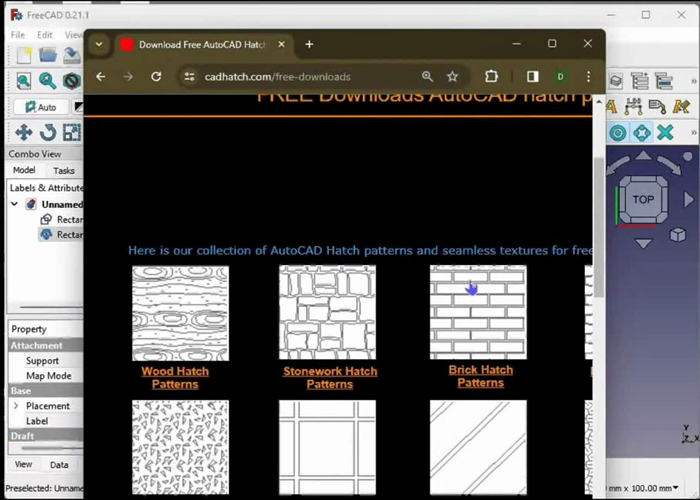The height and width of the screenshot is (500, 700).
Task: Click the browser zoom magnifier icon
Action: point(427,76)
